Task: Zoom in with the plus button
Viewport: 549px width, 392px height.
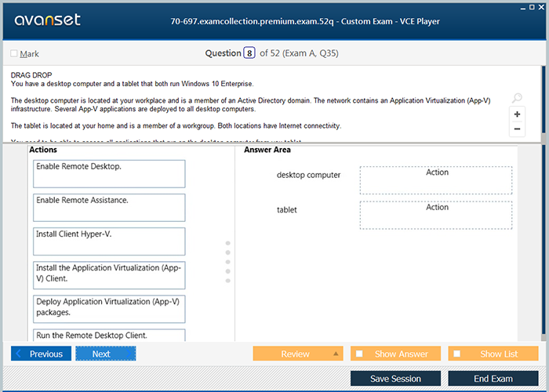Action: [x=517, y=114]
